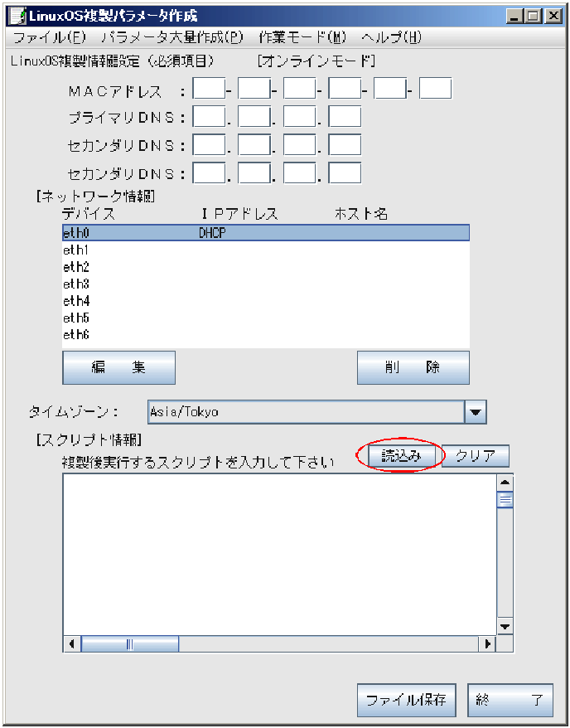Close the LinuxOS複製パラメータ作成 window
This screenshot has width=570, height=728.
click(553, 17)
